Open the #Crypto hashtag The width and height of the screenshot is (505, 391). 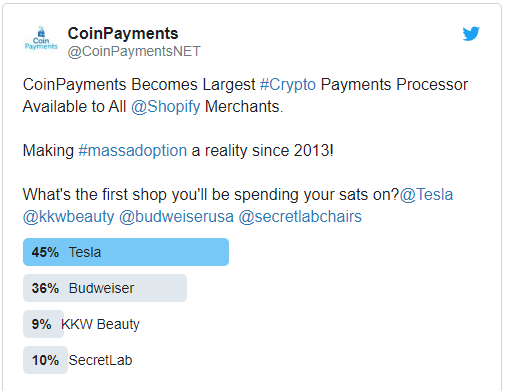(x=288, y=85)
